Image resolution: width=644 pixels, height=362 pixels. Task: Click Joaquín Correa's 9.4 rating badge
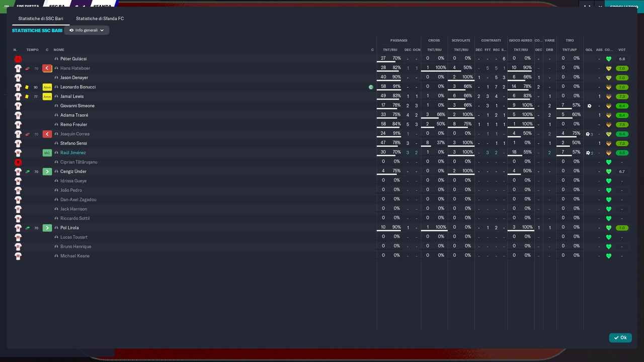[622, 134]
